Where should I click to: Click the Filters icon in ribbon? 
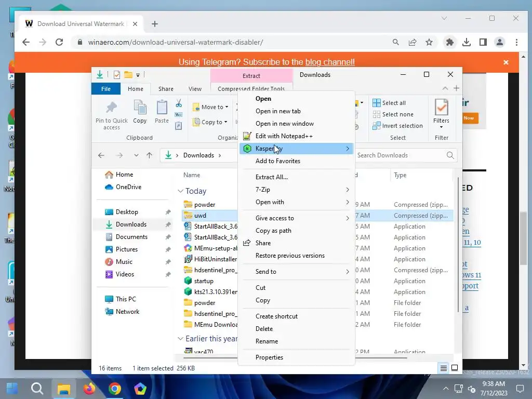pos(441,107)
